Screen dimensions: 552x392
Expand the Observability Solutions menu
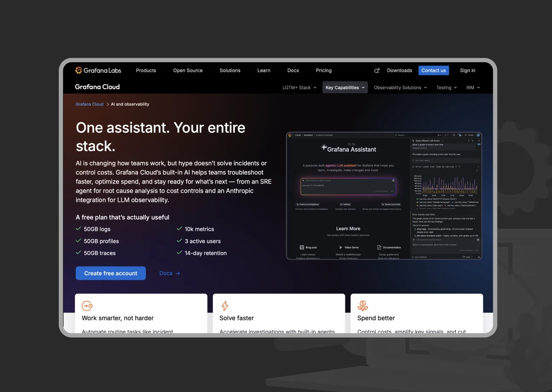point(400,87)
